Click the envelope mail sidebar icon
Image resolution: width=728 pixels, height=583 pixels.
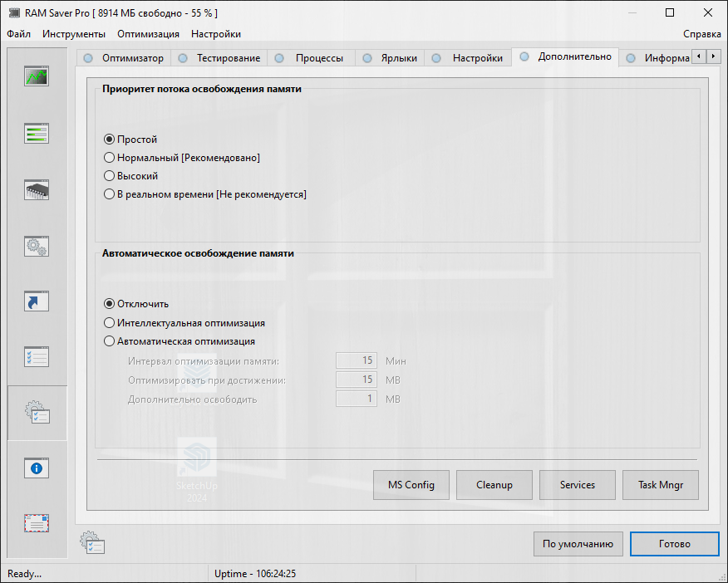click(x=37, y=524)
